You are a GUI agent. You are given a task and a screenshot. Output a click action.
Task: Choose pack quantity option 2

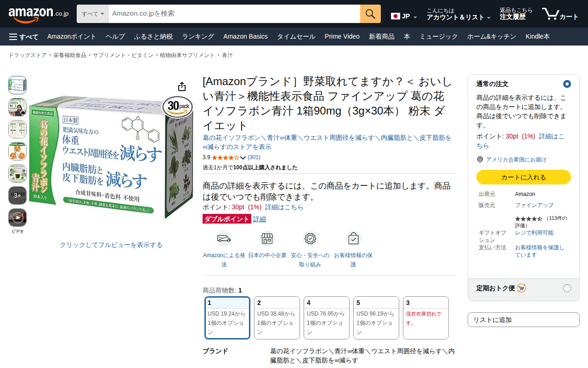coord(277,318)
